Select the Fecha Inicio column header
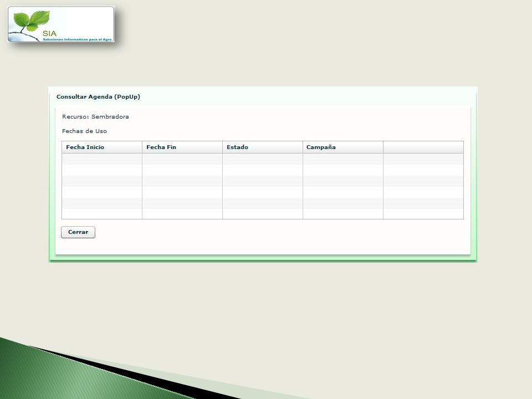 click(102, 147)
